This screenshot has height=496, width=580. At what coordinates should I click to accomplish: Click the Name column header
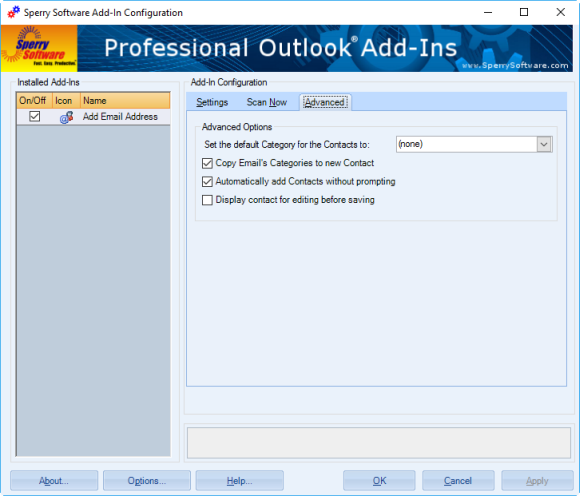[125, 101]
